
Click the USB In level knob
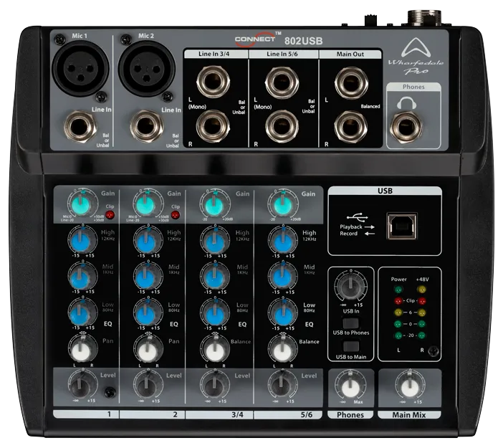[350, 287]
